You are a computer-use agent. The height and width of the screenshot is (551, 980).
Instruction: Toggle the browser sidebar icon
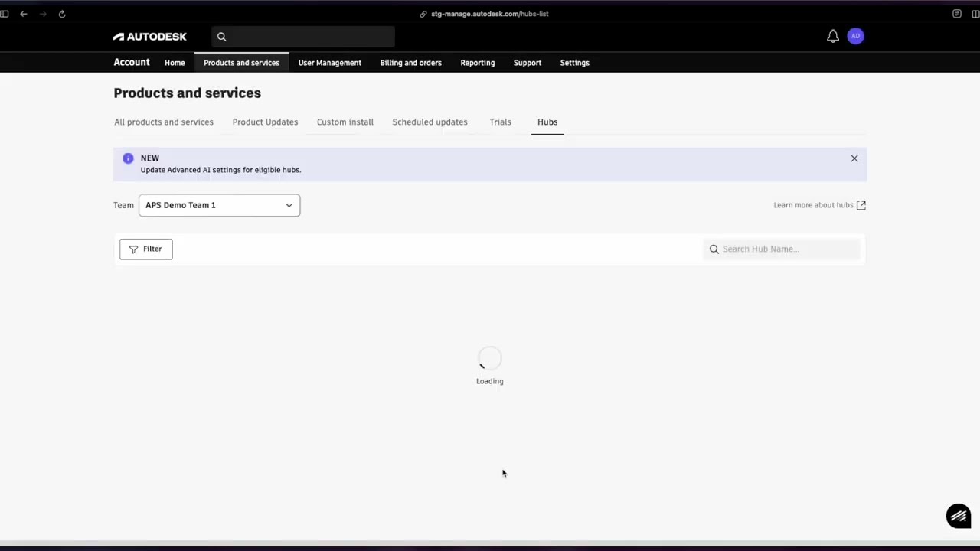tap(5, 14)
